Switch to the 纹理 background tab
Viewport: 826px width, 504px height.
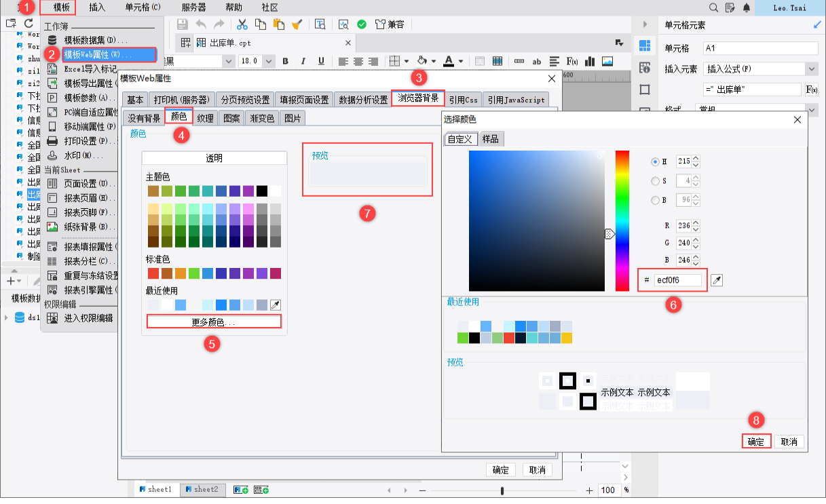(x=205, y=118)
